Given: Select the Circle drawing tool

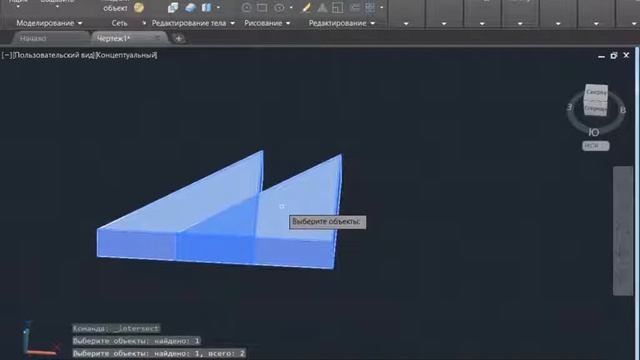Looking at the screenshot, I should point(247,7).
